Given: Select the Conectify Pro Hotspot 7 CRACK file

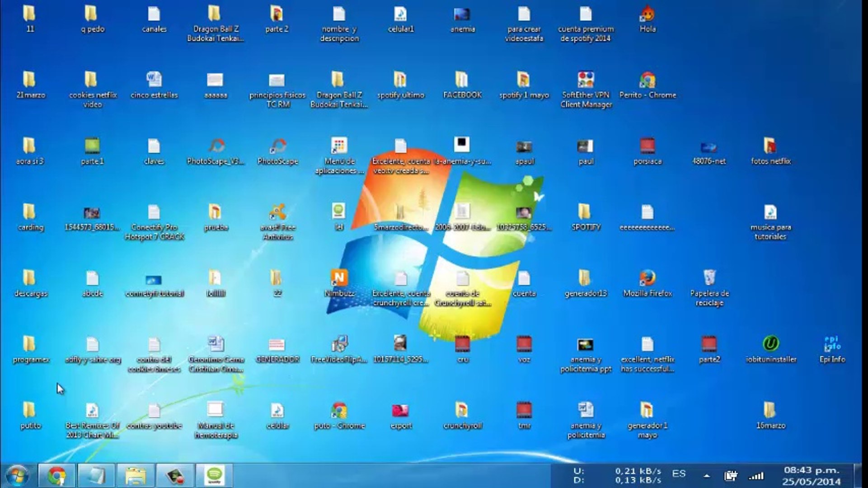Looking at the screenshot, I should tap(154, 221).
